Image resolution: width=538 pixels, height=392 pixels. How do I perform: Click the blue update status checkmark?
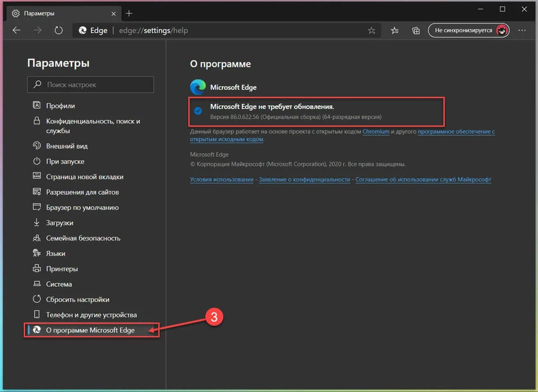pos(198,110)
